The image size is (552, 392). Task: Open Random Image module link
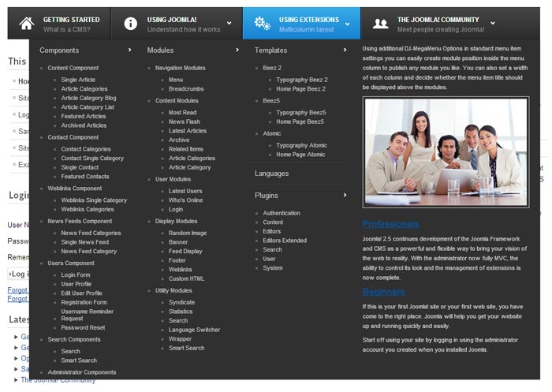coord(188,233)
